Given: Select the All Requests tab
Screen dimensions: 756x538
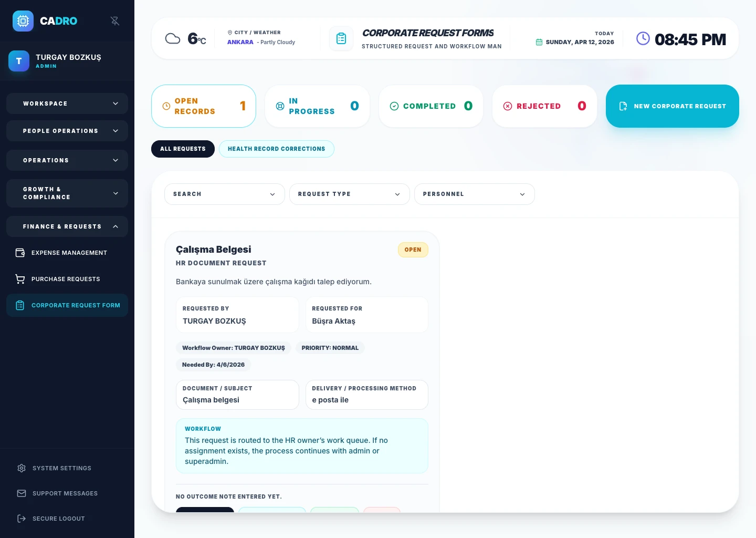Looking at the screenshot, I should 183,149.
